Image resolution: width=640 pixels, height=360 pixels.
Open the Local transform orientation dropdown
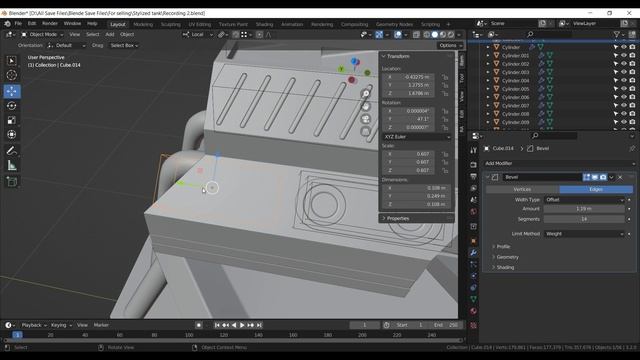tap(198, 35)
